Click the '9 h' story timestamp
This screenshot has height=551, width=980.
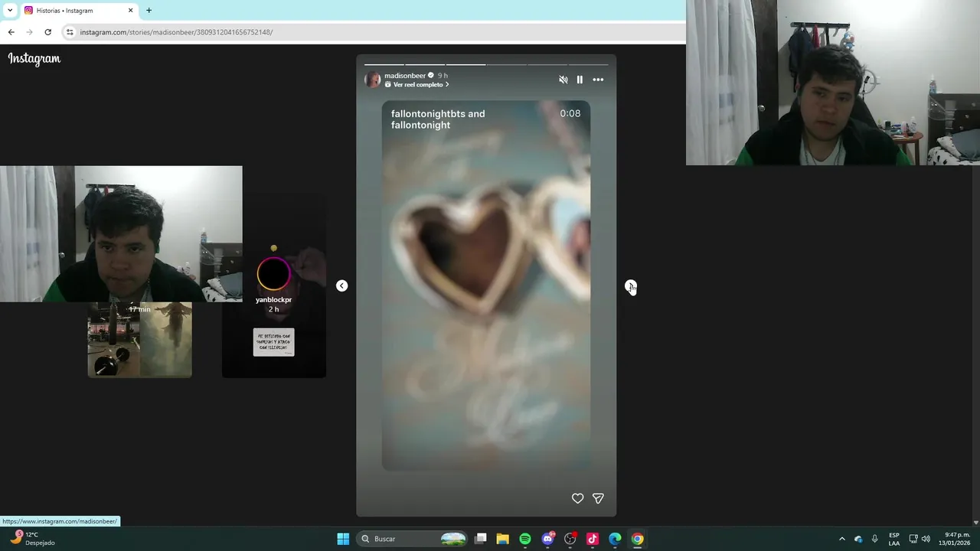click(443, 76)
